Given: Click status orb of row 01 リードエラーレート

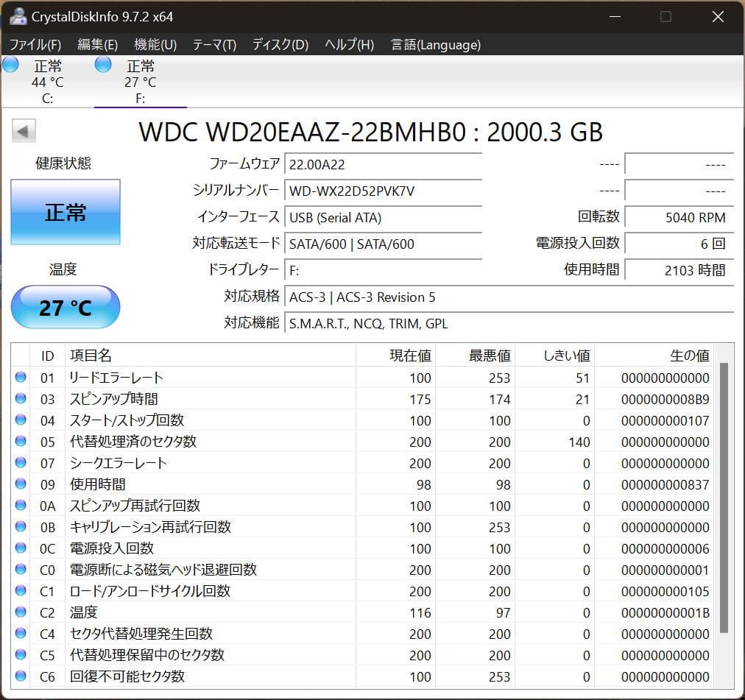Looking at the screenshot, I should click(x=21, y=378).
